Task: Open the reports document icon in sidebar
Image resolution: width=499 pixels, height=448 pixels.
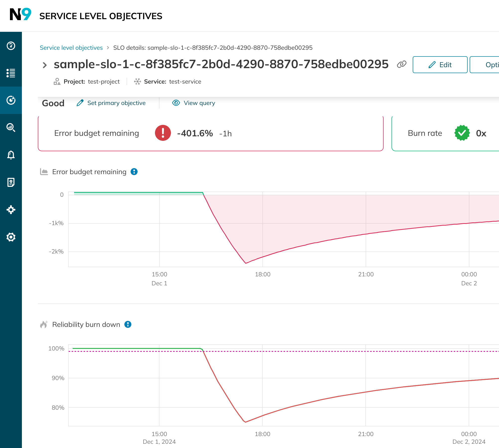Action: point(11,182)
